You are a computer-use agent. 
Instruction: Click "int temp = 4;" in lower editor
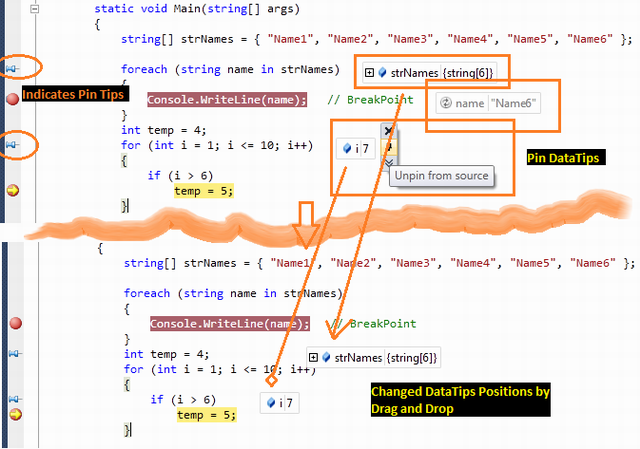[x=167, y=354]
